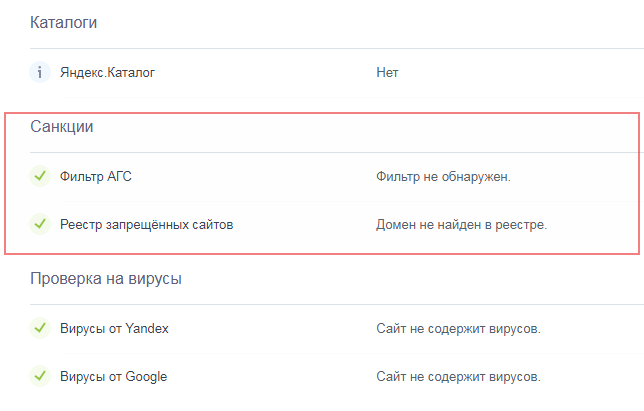Viewport: 644px width, 411px height.
Task: Open the Реестр запрещённых сайтов item
Action: coord(146,225)
